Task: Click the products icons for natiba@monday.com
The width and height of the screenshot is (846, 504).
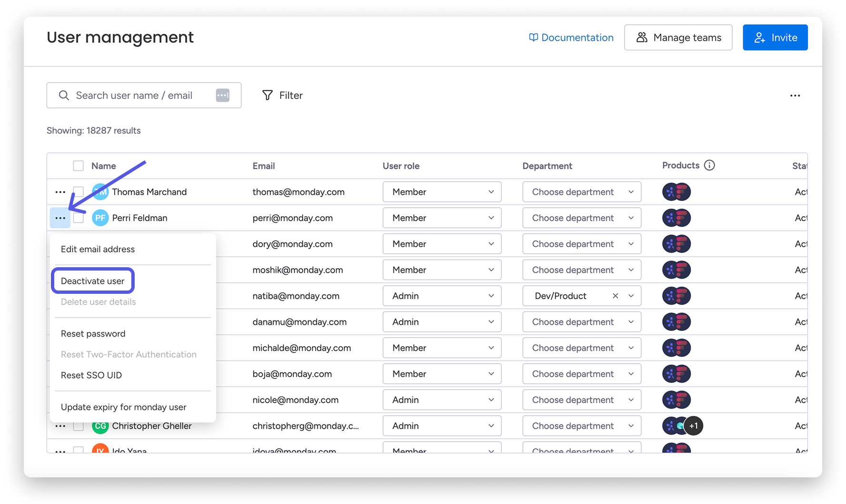Action: click(676, 296)
